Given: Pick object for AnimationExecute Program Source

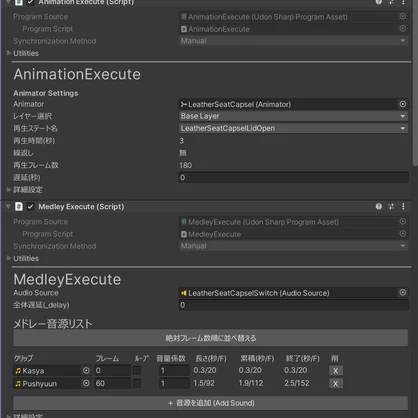Looking at the screenshot, I should [x=403, y=16].
